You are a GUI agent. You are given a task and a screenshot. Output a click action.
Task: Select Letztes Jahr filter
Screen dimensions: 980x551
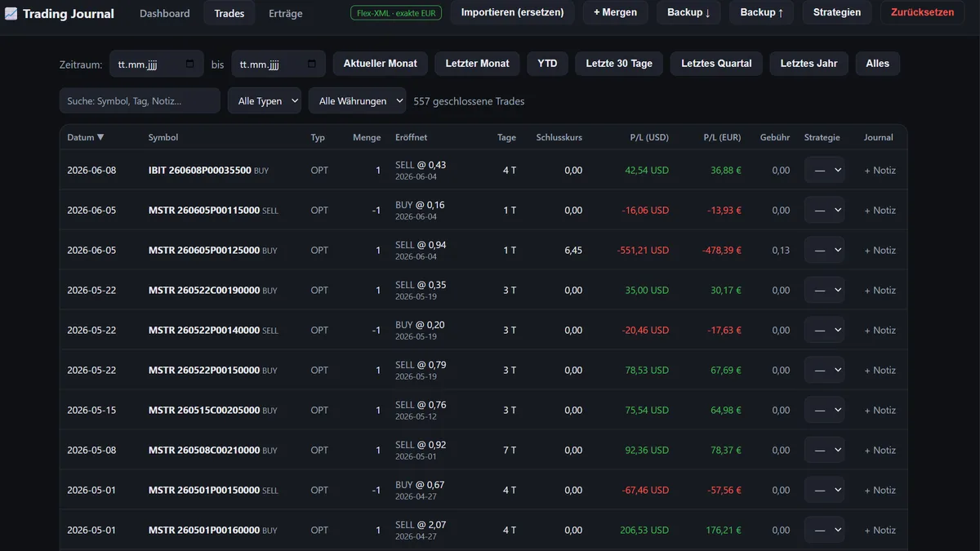tap(808, 64)
